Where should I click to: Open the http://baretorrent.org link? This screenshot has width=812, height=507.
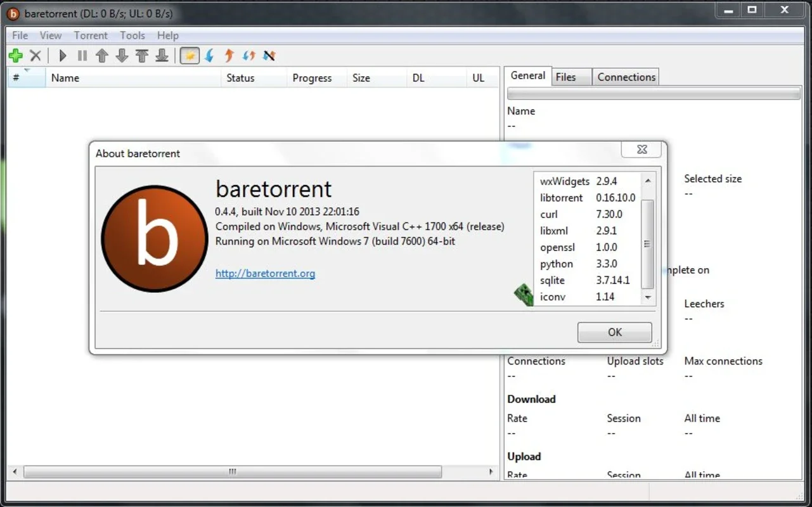tap(265, 273)
